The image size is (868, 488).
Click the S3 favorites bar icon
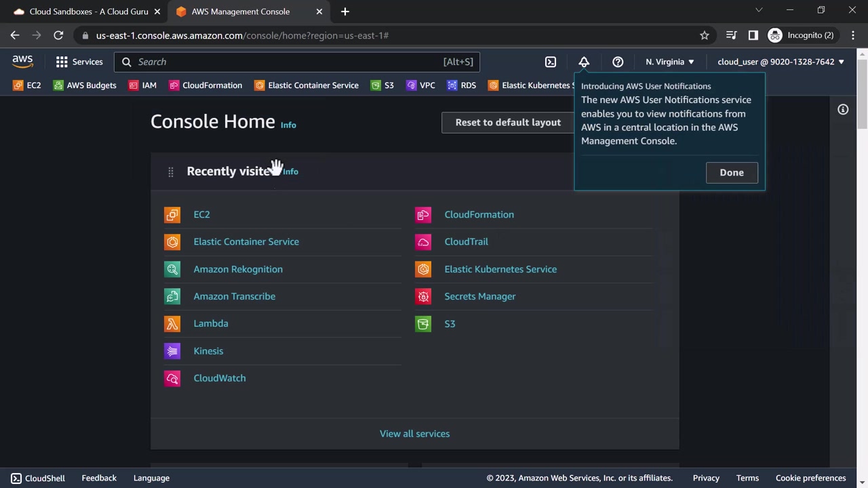376,85
